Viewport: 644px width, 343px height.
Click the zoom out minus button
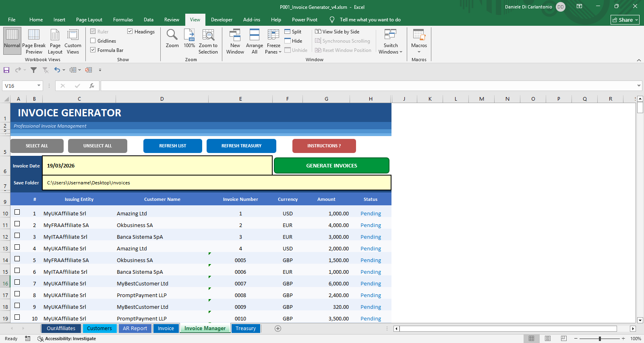pos(576,339)
